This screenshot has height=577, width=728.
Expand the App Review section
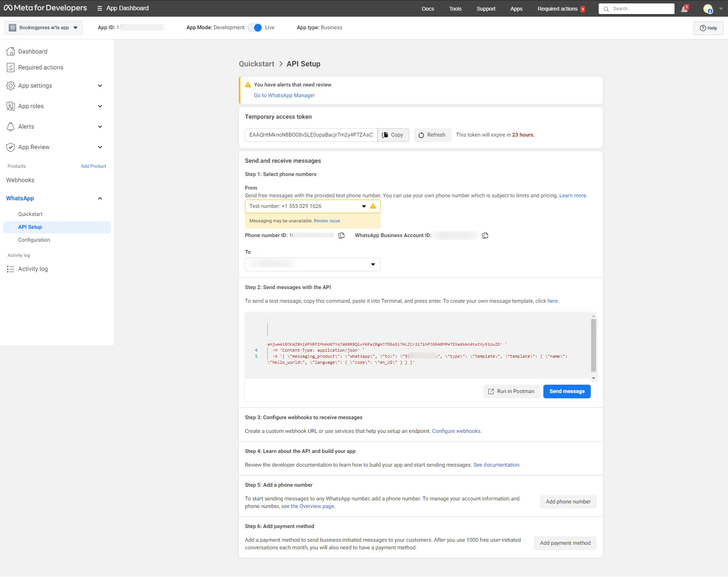tap(100, 147)
